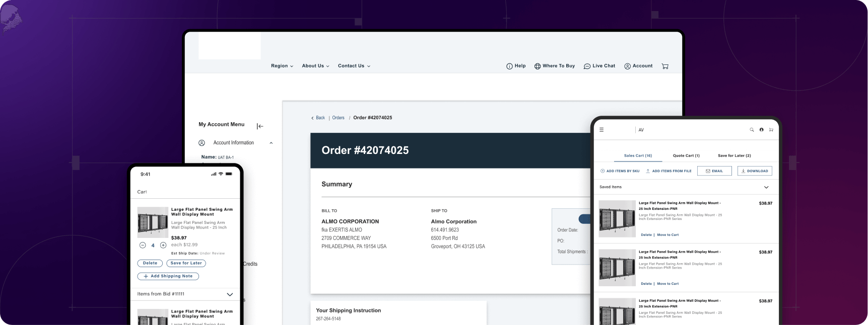Collapse the My Account Menu sidebar
The image size is (868, 325).
260,126
